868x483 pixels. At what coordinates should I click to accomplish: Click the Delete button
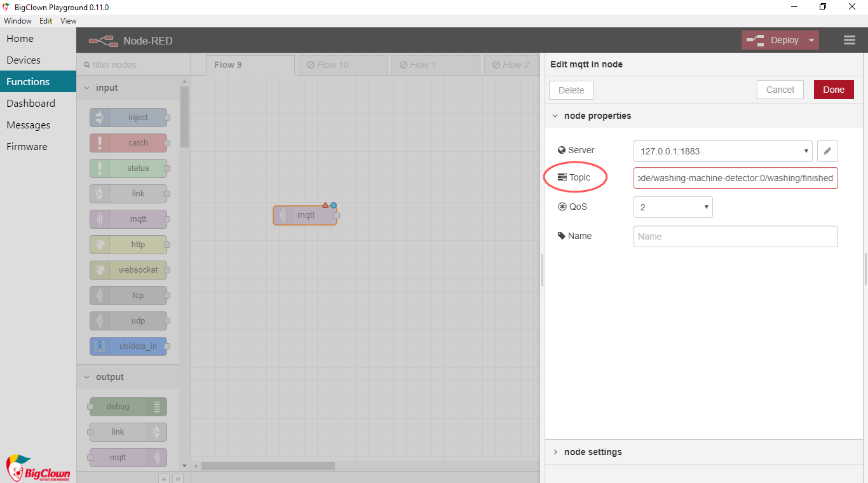click(571, 90)
